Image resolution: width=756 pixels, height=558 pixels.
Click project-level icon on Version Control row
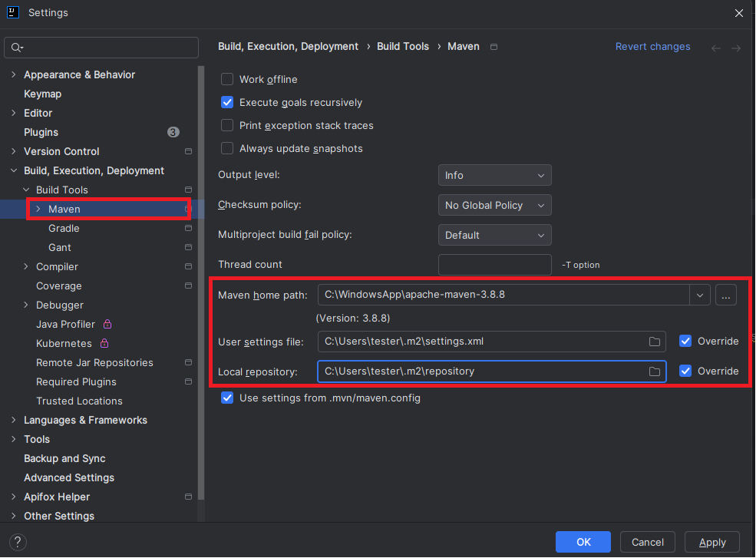189,151
